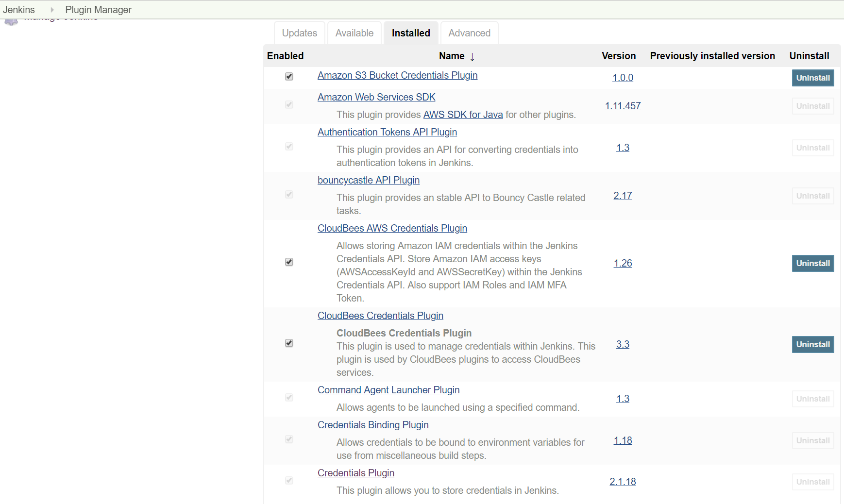Open Credentials Binding Plugin link

[x=373, y=425]
